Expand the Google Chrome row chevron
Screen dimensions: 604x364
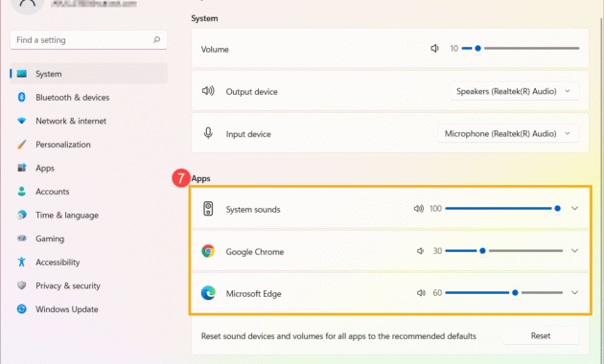tap(574, 251)
